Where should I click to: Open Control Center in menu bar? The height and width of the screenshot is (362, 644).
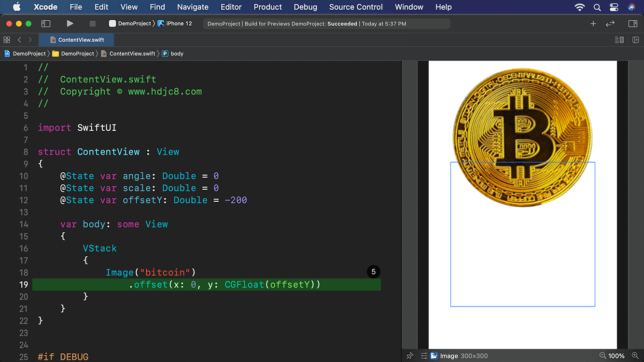[614, 7]
